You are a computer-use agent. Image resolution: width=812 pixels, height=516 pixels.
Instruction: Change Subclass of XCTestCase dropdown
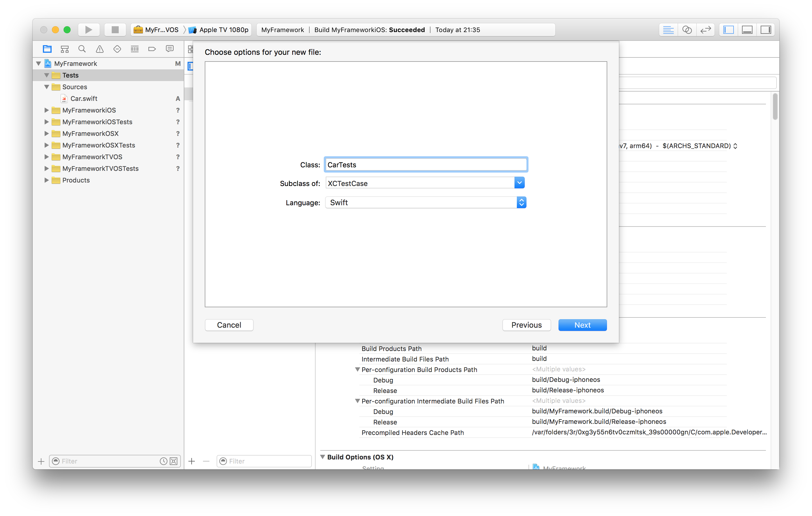(520, 183)
